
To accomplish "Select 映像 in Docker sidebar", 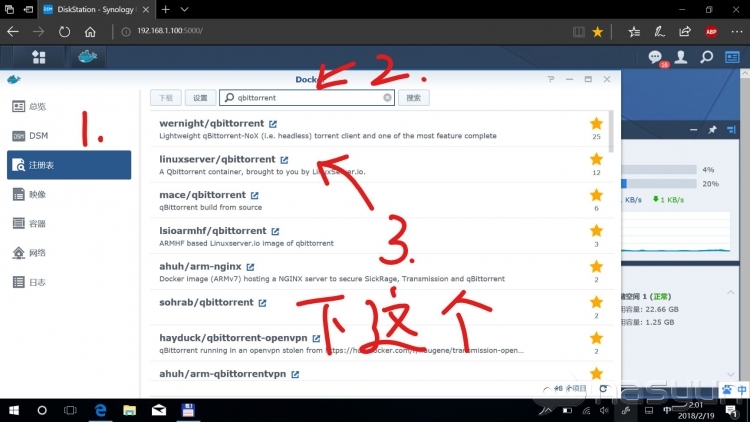I will click(x=69, y=194).
